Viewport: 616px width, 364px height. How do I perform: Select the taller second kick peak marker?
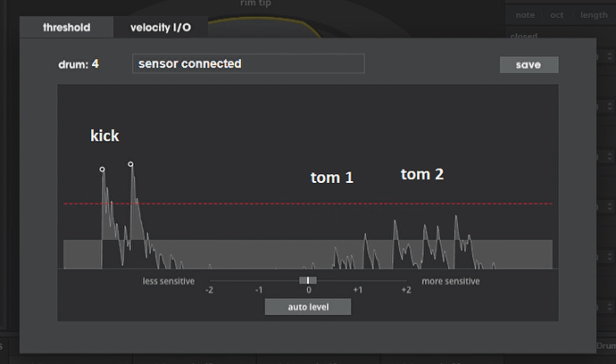pos(130,164)
